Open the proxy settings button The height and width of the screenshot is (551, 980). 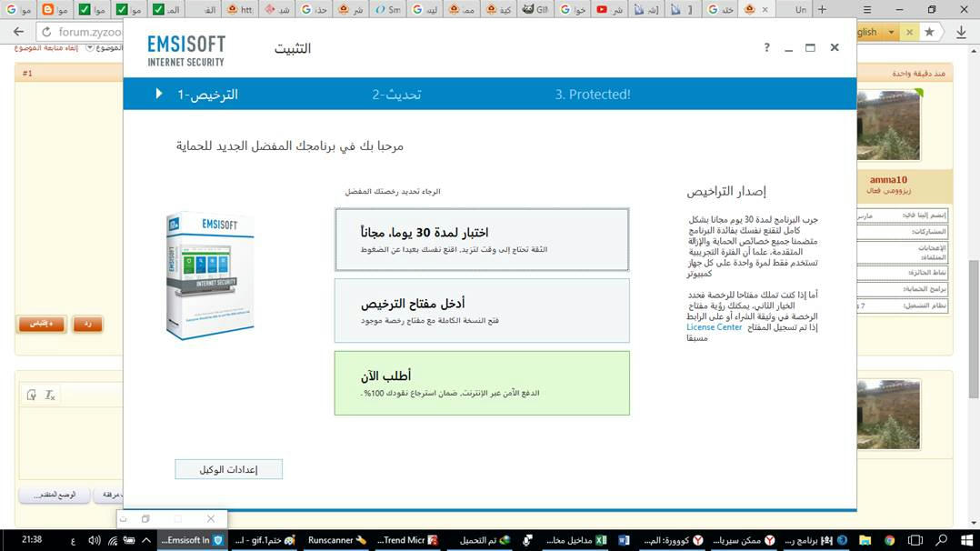(228, 469)
